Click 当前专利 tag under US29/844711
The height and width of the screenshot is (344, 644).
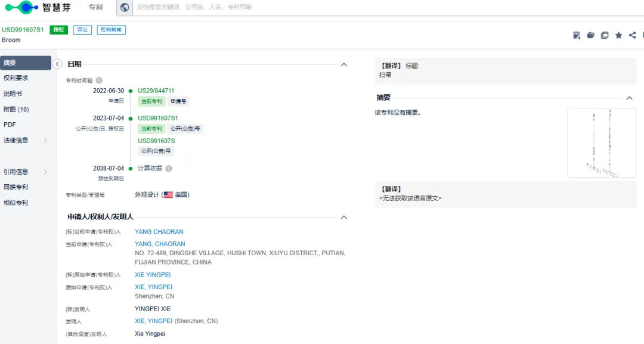[x=151, y=101]
